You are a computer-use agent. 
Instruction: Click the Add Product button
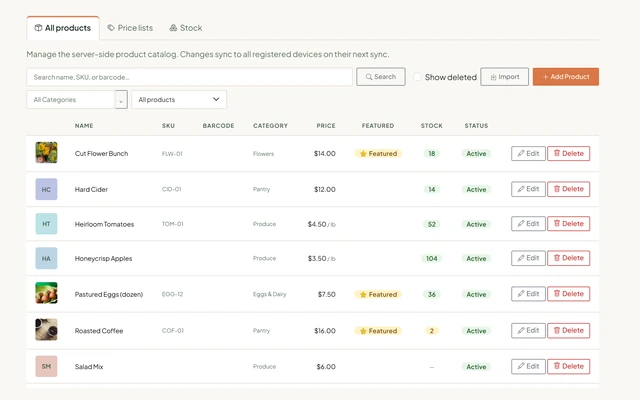pos(566,77)
